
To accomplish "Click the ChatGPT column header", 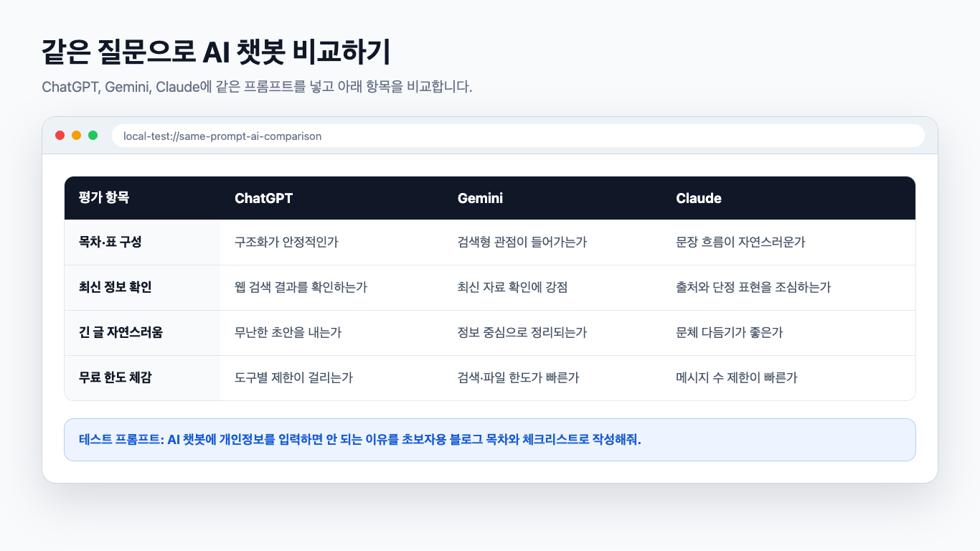I will 331,198.
